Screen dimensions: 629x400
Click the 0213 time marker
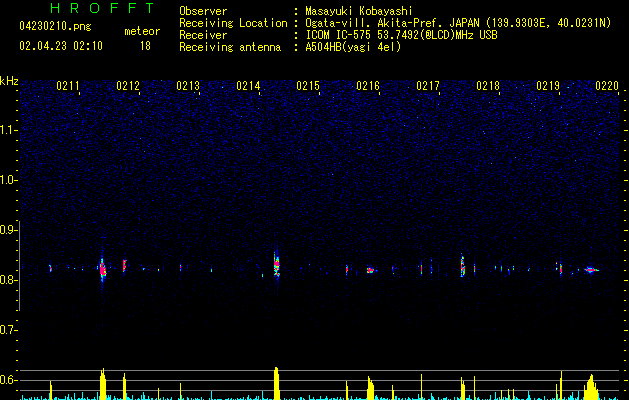pyautogui.click(x=188, y=86)
